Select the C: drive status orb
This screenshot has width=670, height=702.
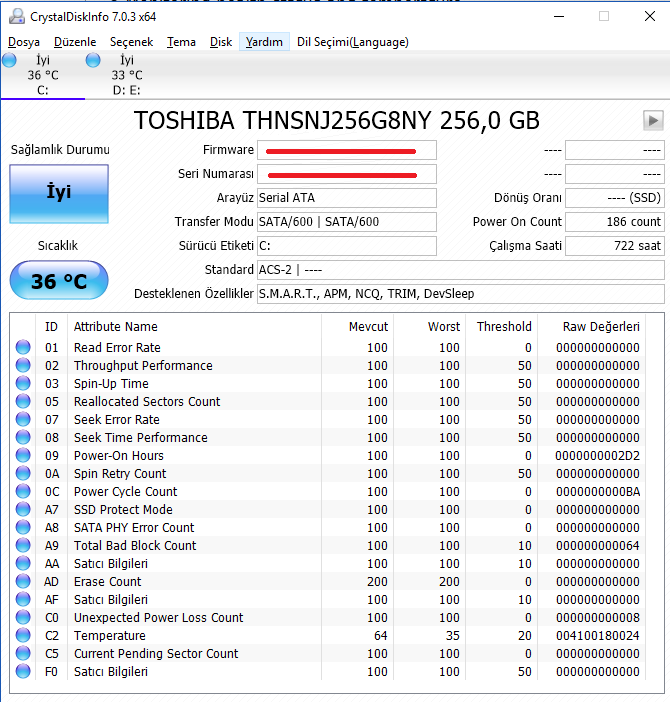click(9, 60)
